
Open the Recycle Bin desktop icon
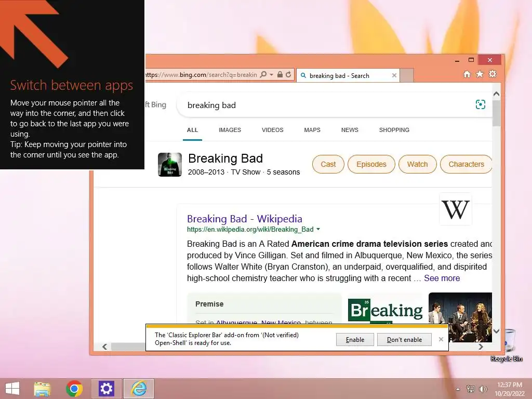pos(507,345)
